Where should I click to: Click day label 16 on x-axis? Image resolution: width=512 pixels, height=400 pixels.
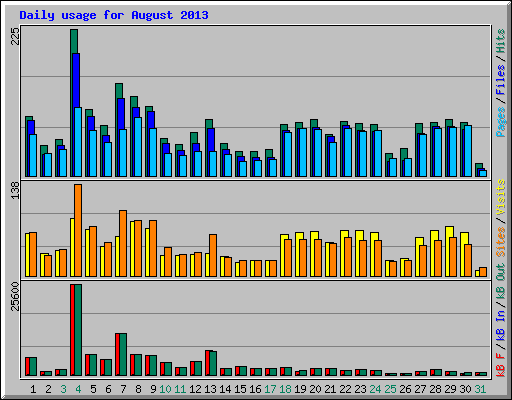click(x=255, y=389)
